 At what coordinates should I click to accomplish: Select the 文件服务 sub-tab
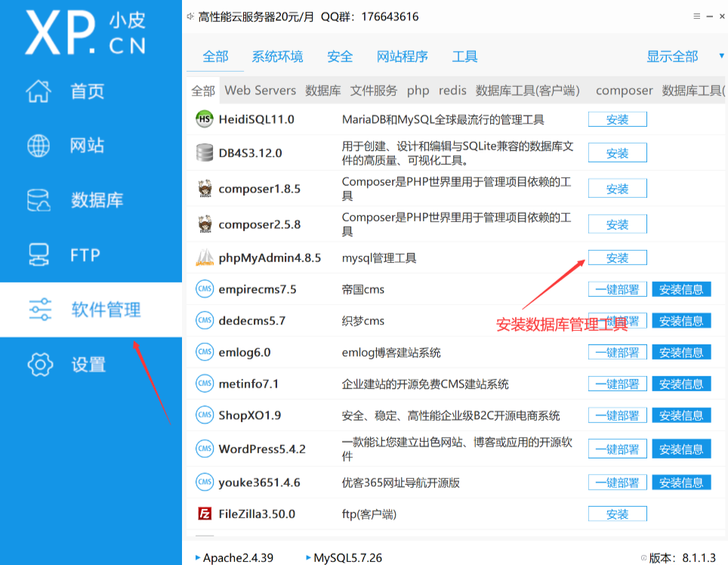pos(374,91)
